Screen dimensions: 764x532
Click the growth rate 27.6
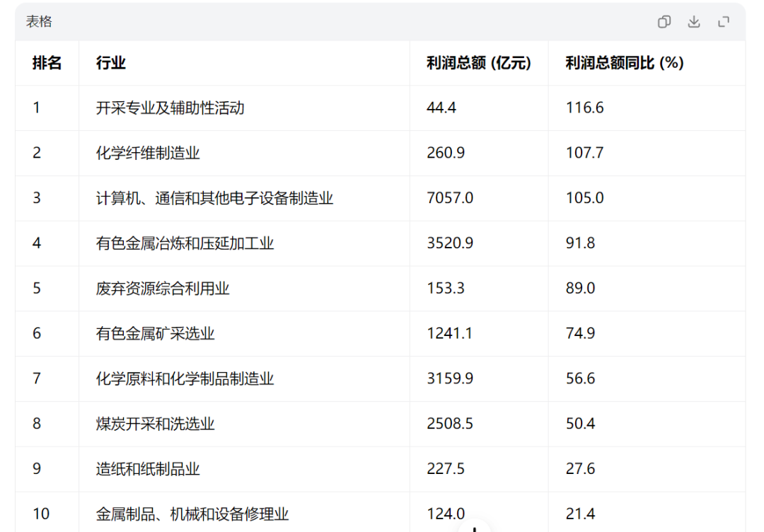click(580, 469)
